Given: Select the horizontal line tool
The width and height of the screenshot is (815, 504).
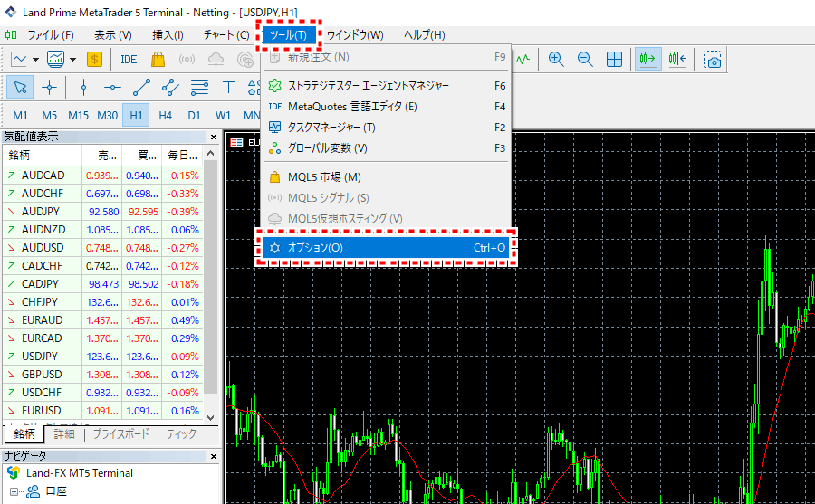Looking at the screenshot, I should click(112, 87).
